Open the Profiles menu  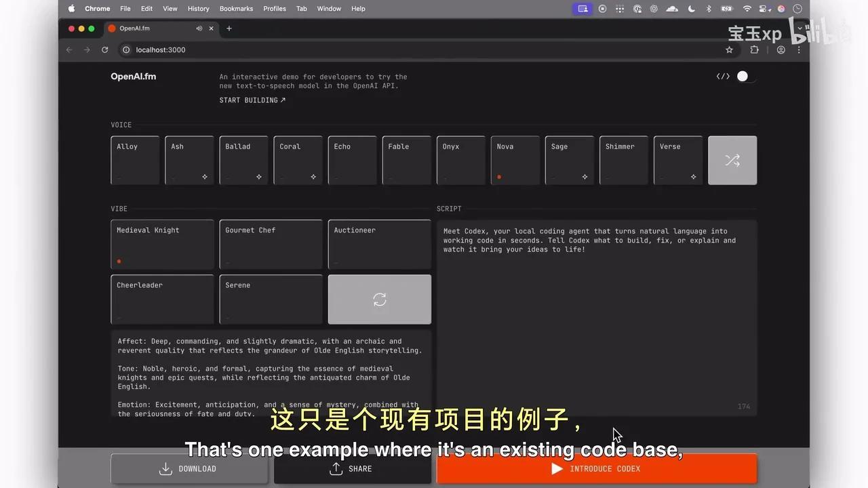click(x=275, y=9)
